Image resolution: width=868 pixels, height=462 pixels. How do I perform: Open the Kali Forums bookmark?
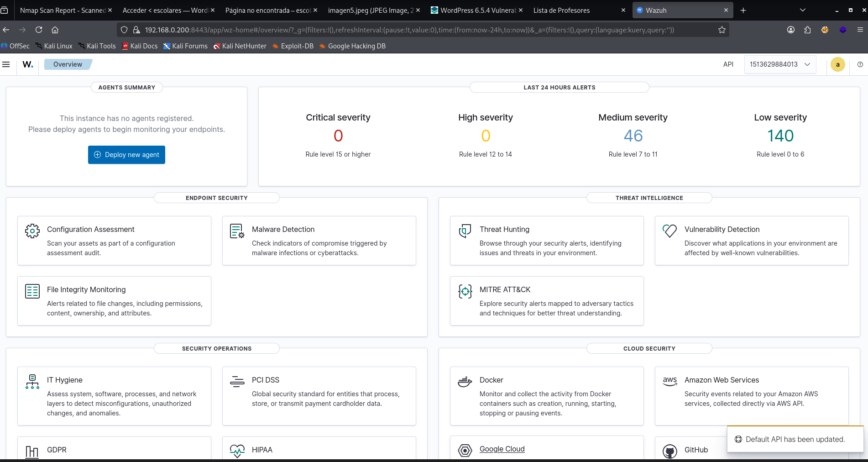click(185, 46)
